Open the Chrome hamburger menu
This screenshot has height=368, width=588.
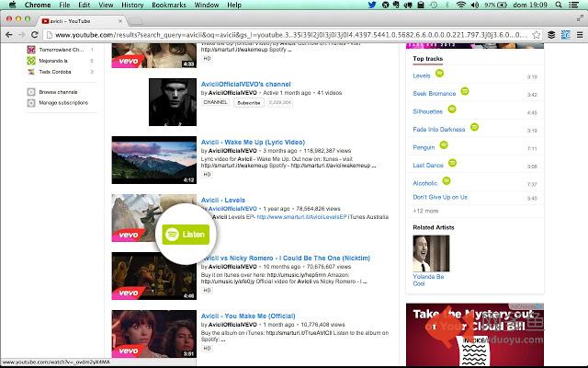pos(580,35)
